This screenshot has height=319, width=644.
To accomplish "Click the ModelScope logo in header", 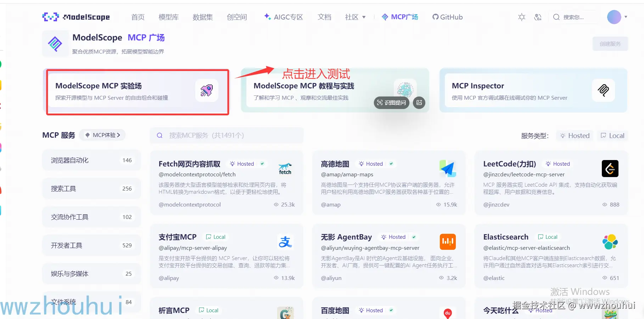I will pyautogui.click(x=76, y=17).
